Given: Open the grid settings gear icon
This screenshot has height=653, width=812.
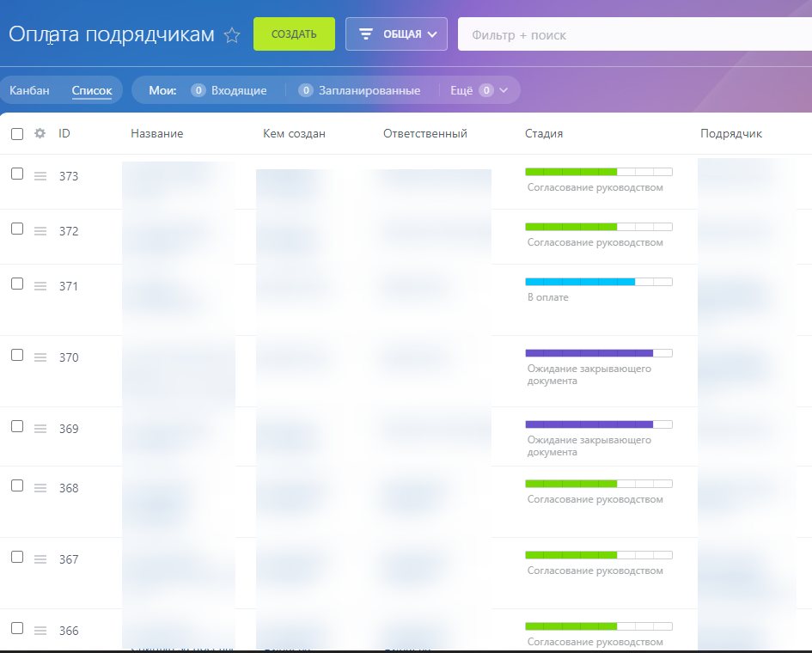Looking at the screenshot, I should click(x=40, y=134).
